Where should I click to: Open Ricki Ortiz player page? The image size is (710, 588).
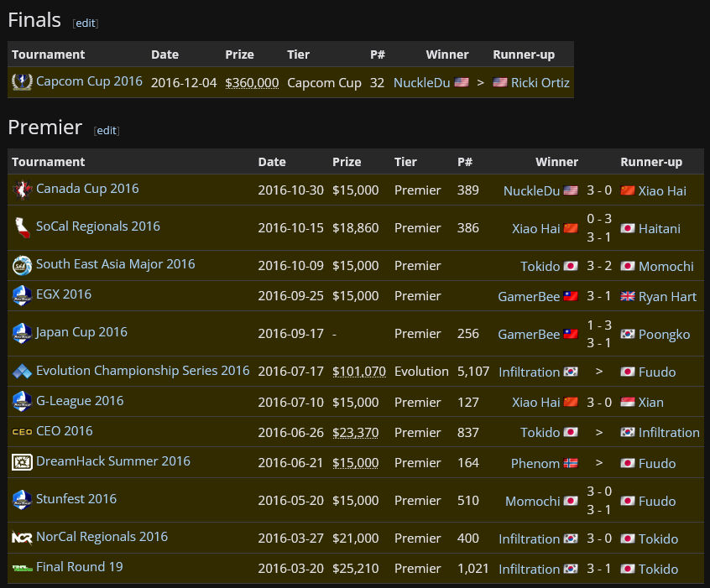pos(540,82)
